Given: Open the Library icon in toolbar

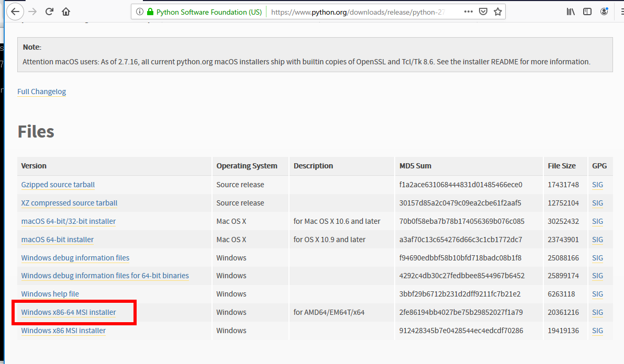Looking at the screenshot, I should (571, 12).
